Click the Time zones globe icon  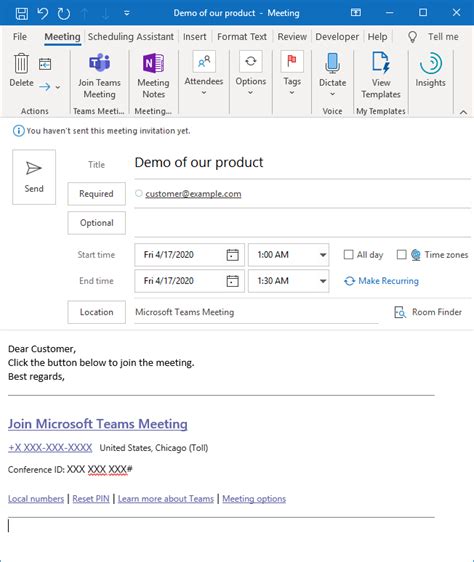[x=416, y=255]
